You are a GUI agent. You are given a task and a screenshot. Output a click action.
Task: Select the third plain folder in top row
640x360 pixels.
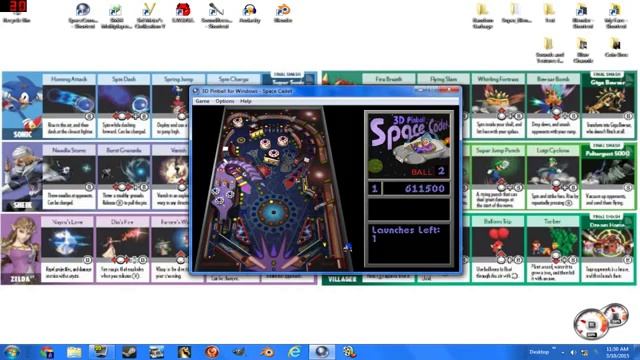click(549, 13)
